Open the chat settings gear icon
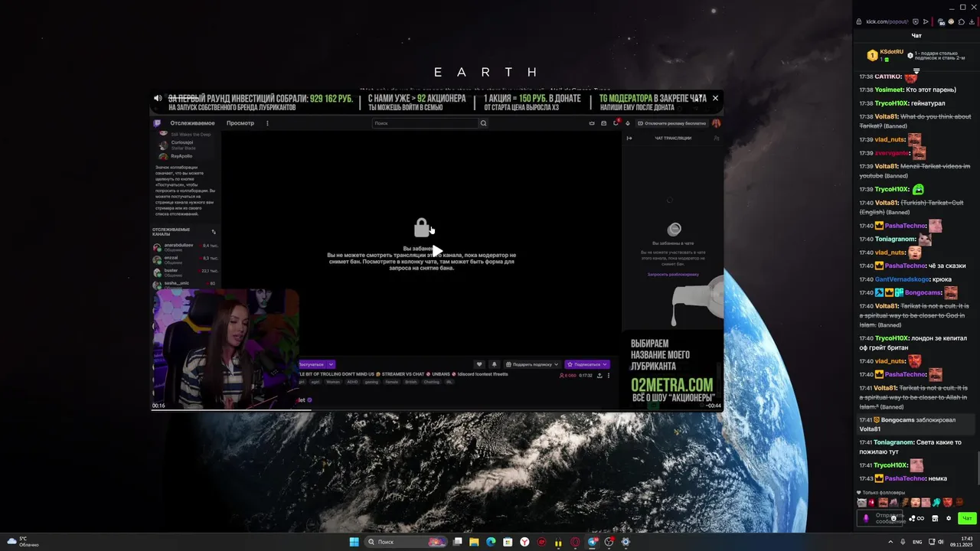Viewport: 980px width, 551px height. pos(949,518)
